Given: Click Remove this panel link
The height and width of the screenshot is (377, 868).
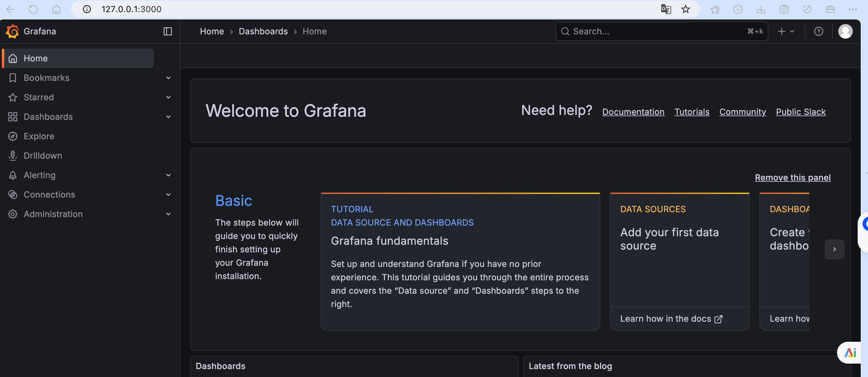Looking at the screenshot, I should pyautogui.click(x=793, y=178).
